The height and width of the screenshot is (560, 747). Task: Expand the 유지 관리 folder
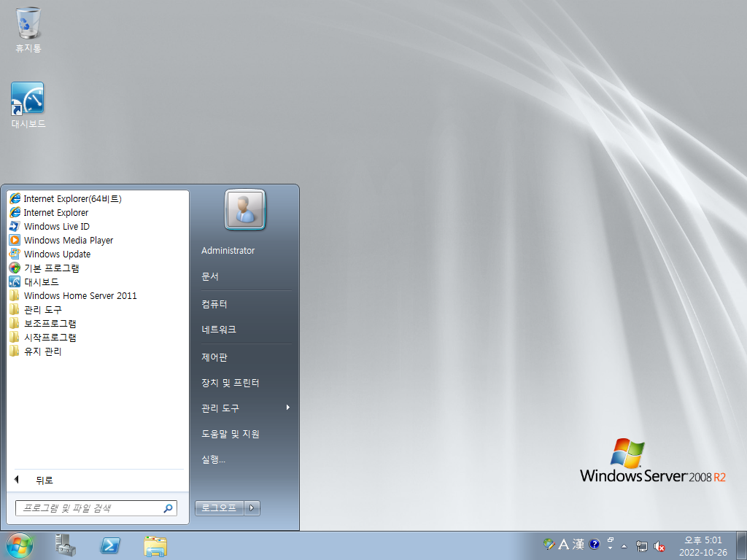98,351
